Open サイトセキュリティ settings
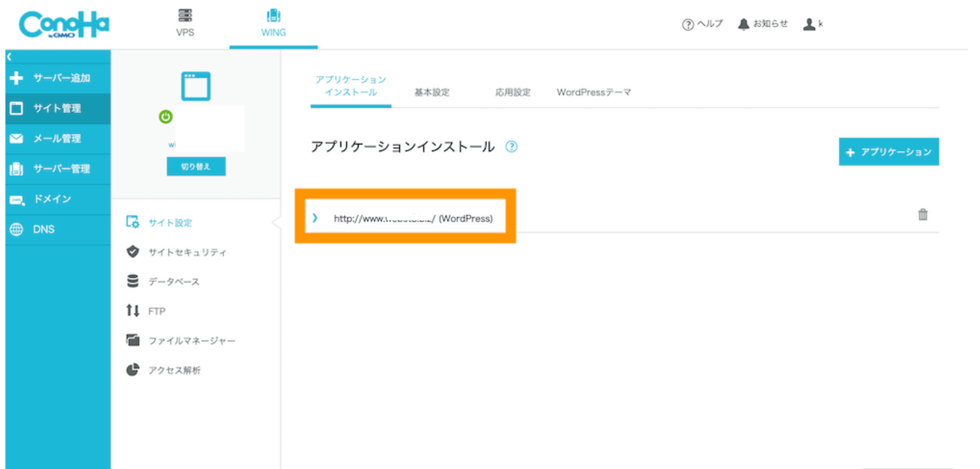The image size is (980, 469). pos(187,252)
